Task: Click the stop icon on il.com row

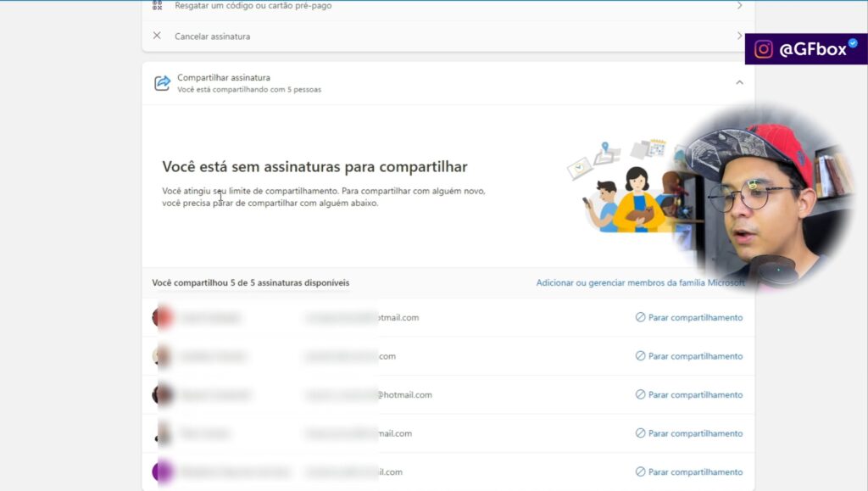Action: tap(641, 472)
